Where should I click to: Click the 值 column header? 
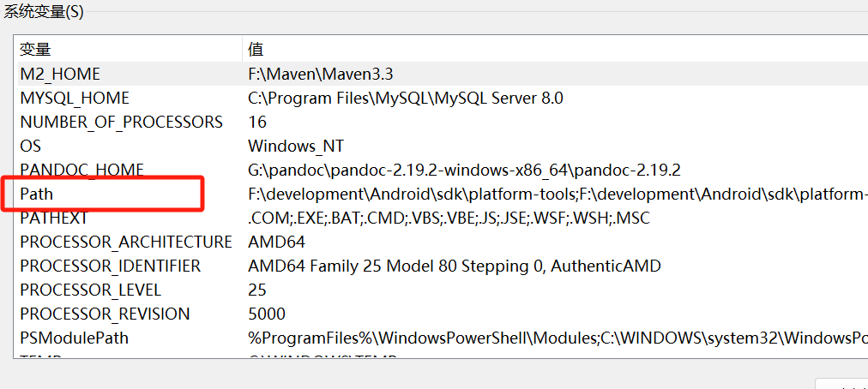256,50
